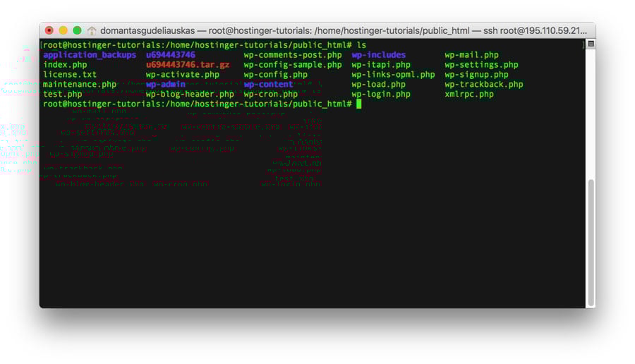Select the maintenance.php file name
This screenshot has width=635, height=364.
click(80, 85)
